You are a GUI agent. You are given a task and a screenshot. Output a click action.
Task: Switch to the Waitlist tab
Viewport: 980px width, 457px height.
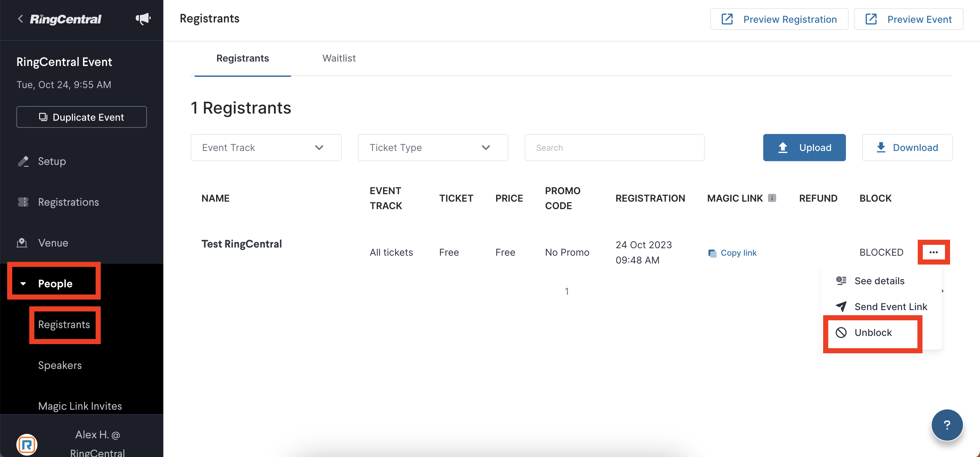339,58
